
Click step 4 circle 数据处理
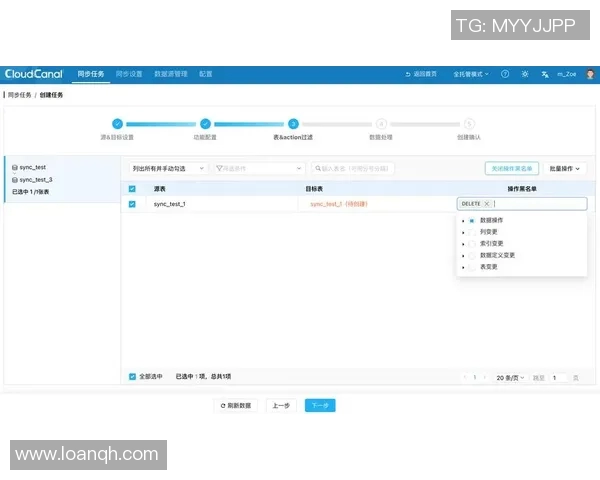pos(381,124)
